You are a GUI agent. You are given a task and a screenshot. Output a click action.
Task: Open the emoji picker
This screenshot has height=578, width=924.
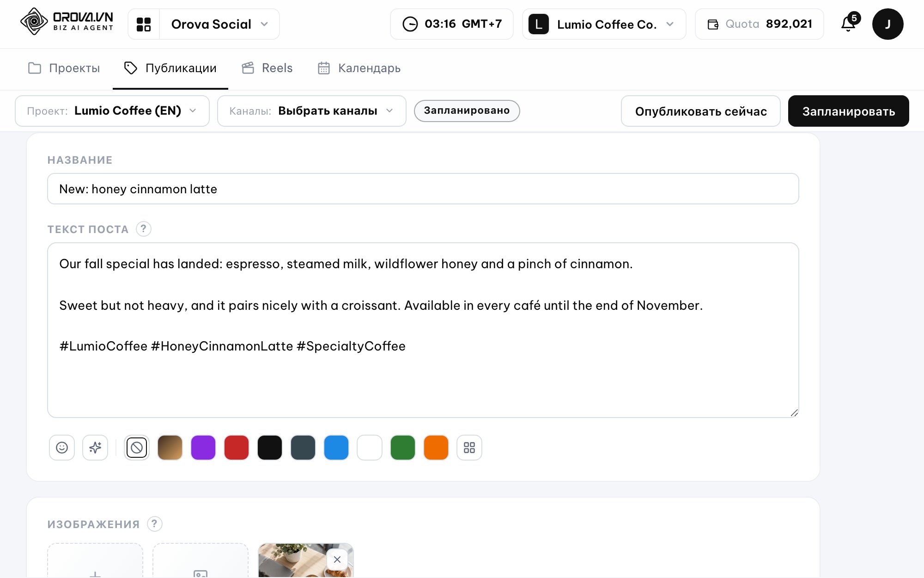(62, 448)
